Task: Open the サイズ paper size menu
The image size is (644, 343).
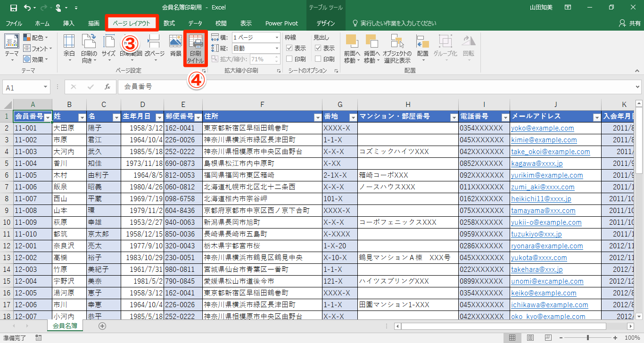Action: coord(109,49)
